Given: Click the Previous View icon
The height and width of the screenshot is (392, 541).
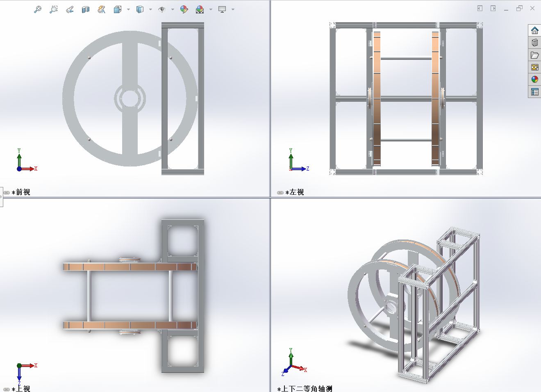Looking at the screenshot, I should [70, 9].
